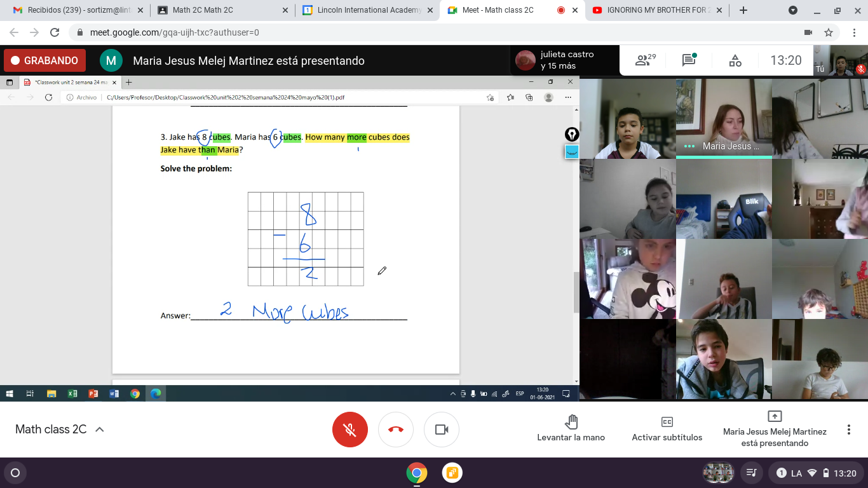This screenshot has height=488, width=868.
Task: Open the three-dot more options menu
Action: point(848,430)
